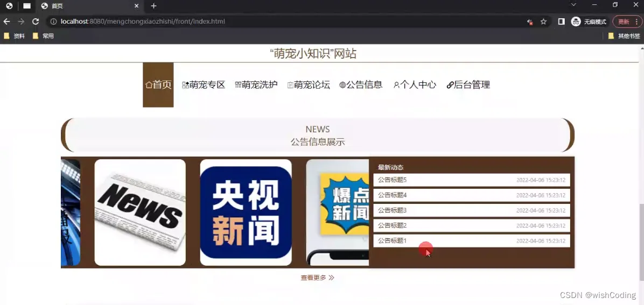Open the 后台管理 navigation item
The height and width of the screenshot is (305, 644).
click(x=468, y=85)
